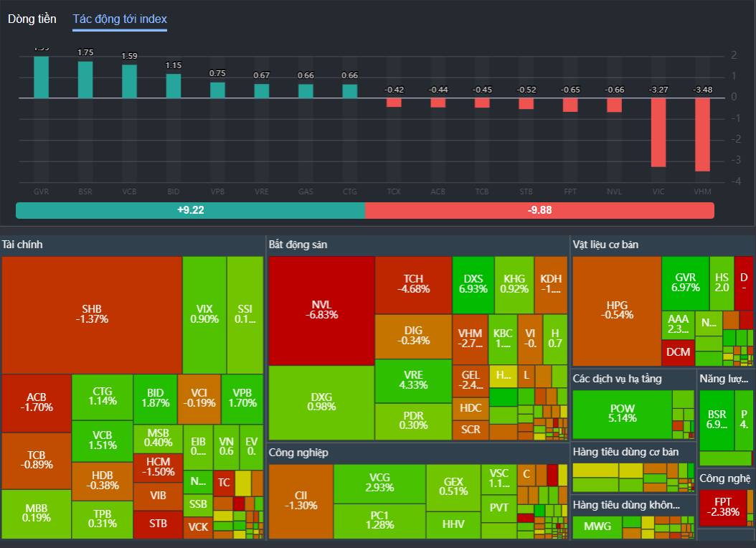Open the TCB -0.89% heatmap tile
This screenshot has width=756, height=548.
click(x=37, y=460)
